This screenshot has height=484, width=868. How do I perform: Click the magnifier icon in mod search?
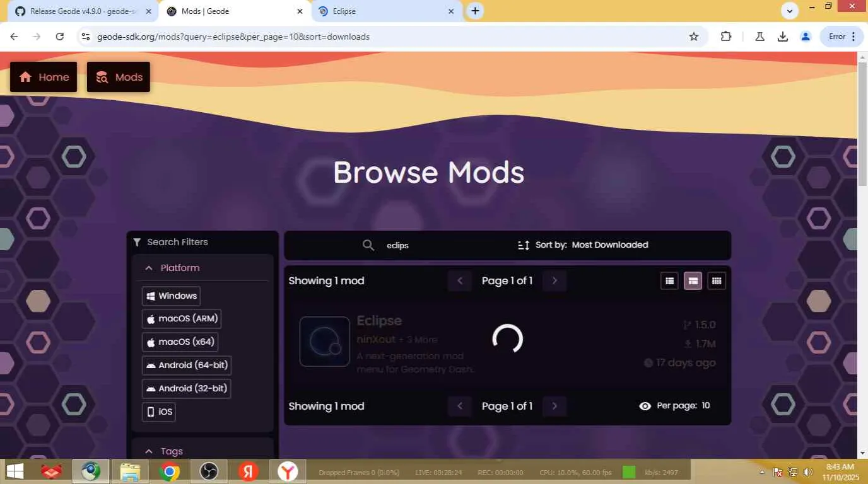tap(368, 245)
